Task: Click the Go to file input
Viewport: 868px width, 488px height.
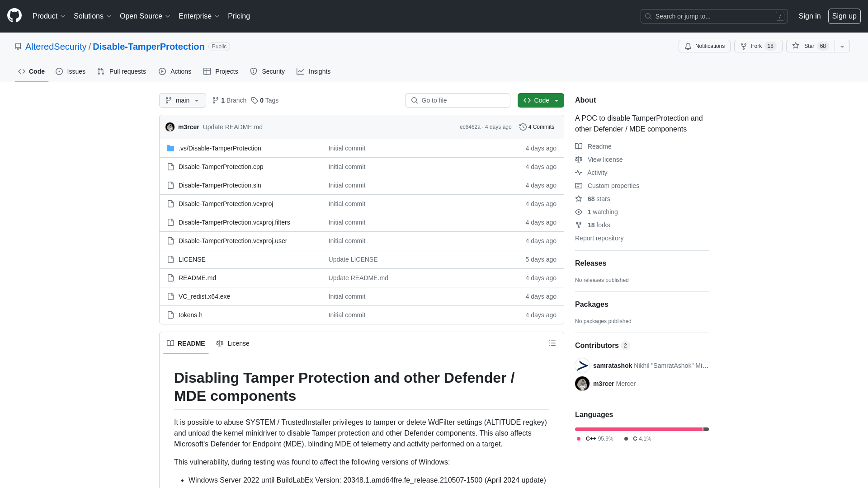Action: 458,100
